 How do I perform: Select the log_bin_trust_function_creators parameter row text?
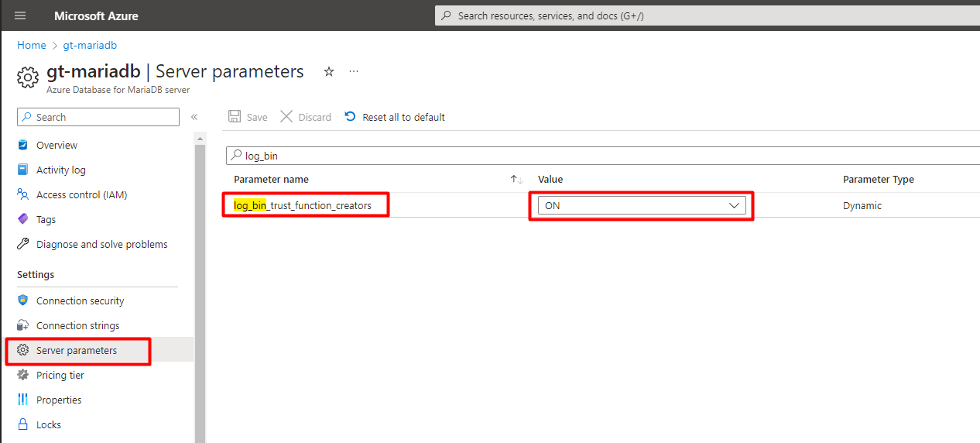click(x=303, y=205)
